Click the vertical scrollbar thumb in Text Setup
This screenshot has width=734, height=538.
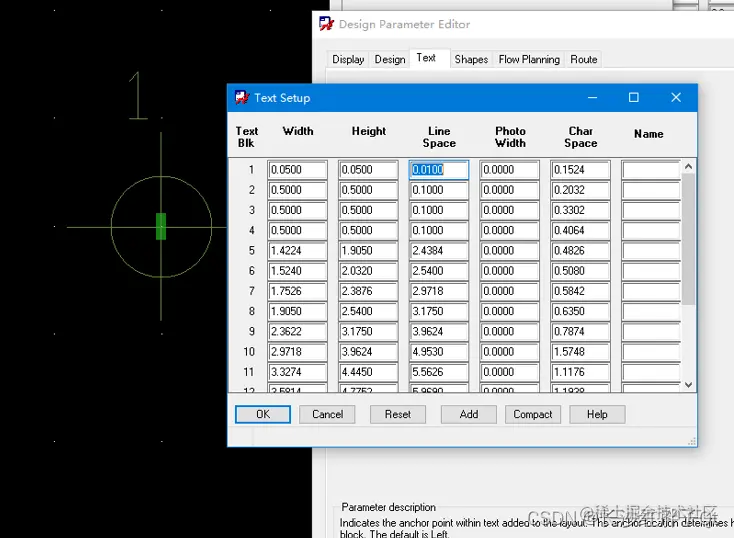(688, 239)
